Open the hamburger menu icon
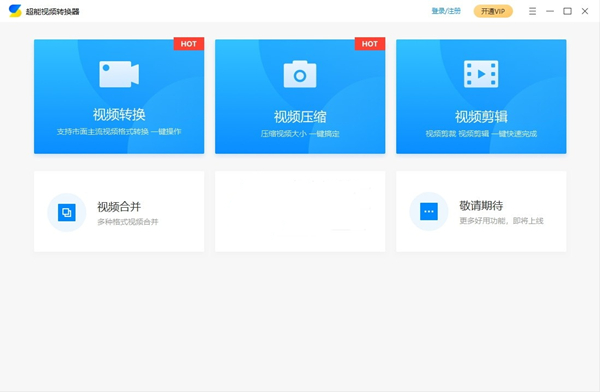The height and width of the screenshot is (392, 600). coord(532,11)
